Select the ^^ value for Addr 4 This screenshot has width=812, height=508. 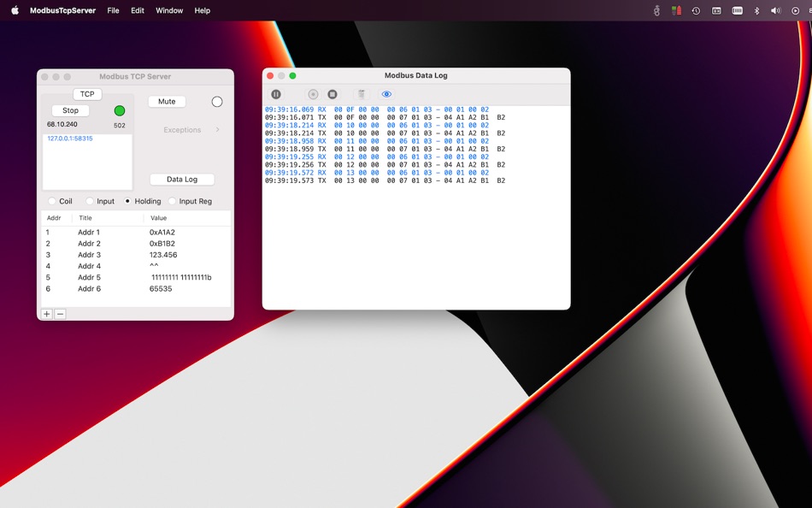(154, 266)
